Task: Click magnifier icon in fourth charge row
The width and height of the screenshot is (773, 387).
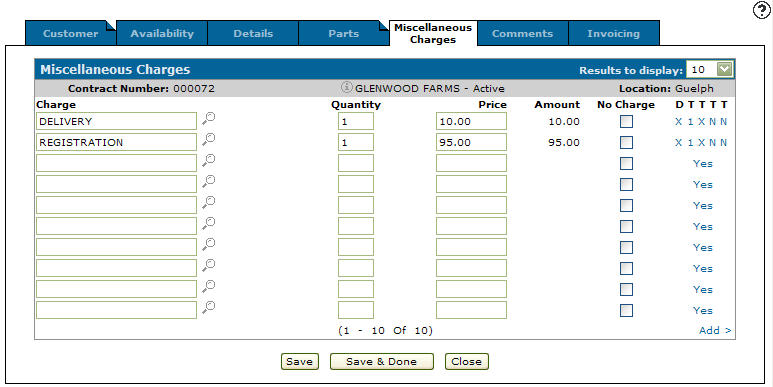Action: (x=209, y=182)
